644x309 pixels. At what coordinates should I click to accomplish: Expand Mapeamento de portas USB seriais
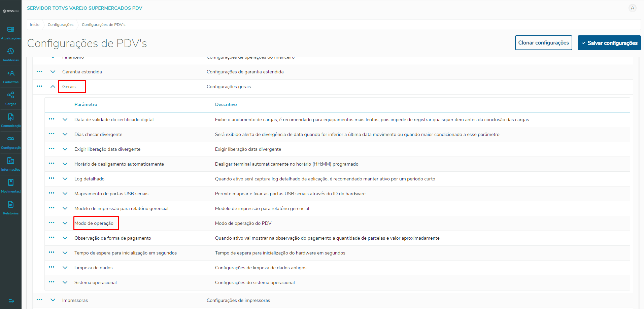pyautogui.click(x=65, y=194)
